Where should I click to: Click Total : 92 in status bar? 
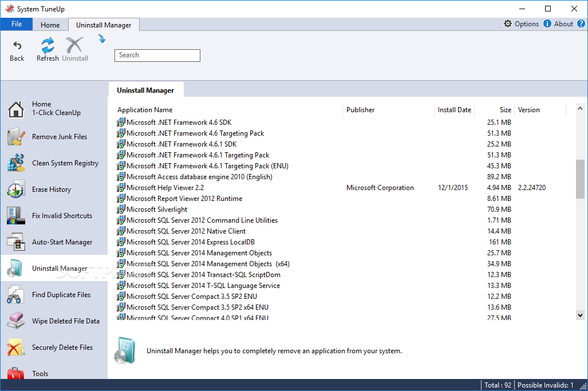[498, 385]
